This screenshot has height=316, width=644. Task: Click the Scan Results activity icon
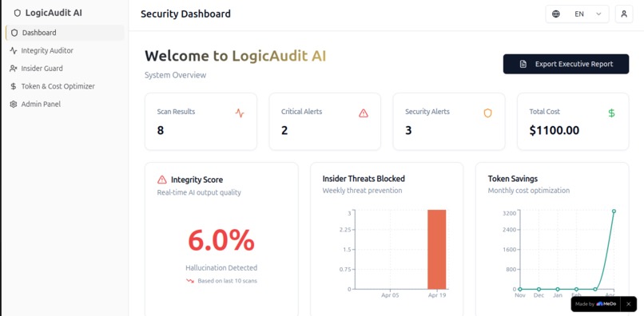click(240, 113)
